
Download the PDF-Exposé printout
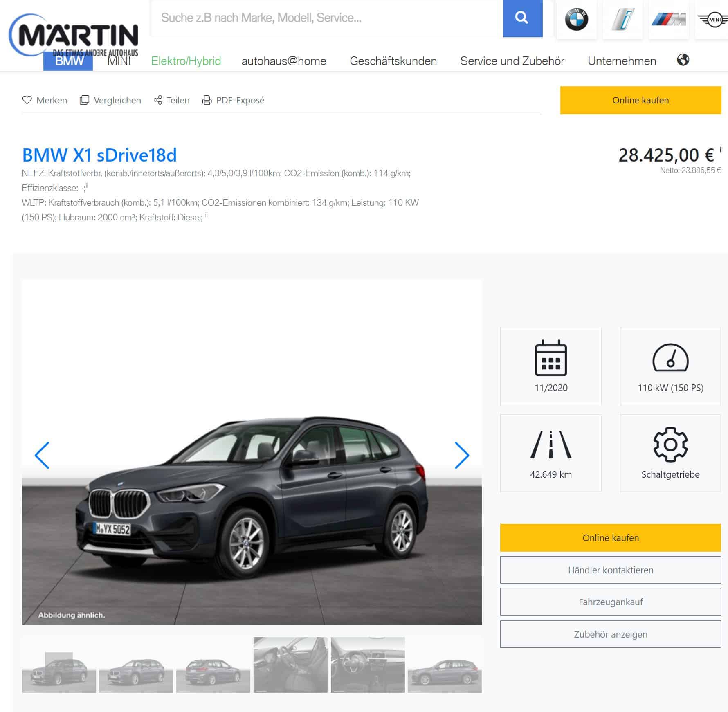233,100
